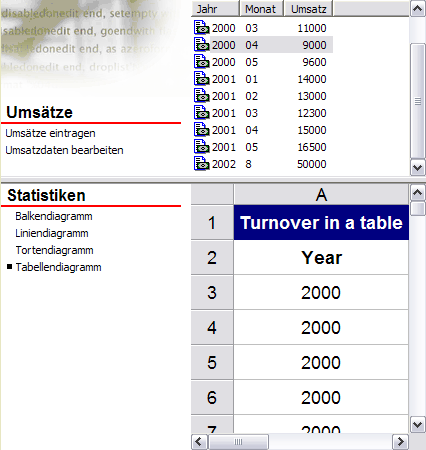Click the Umsatz value 9000
Screen dimensions: 426x450
[x=314, y=45]
